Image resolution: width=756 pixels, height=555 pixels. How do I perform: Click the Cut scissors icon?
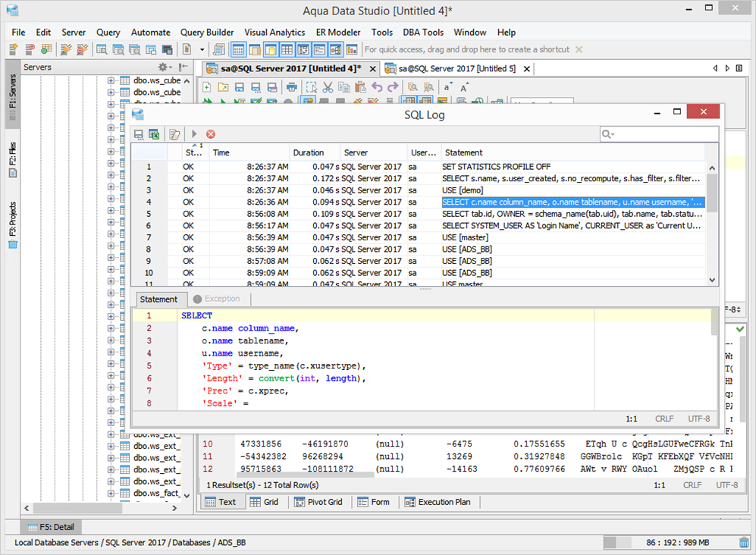[x=328, y=87]
